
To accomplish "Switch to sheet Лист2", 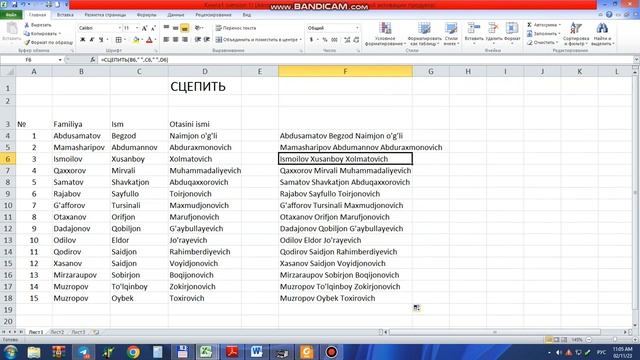I will pos(57,332).
